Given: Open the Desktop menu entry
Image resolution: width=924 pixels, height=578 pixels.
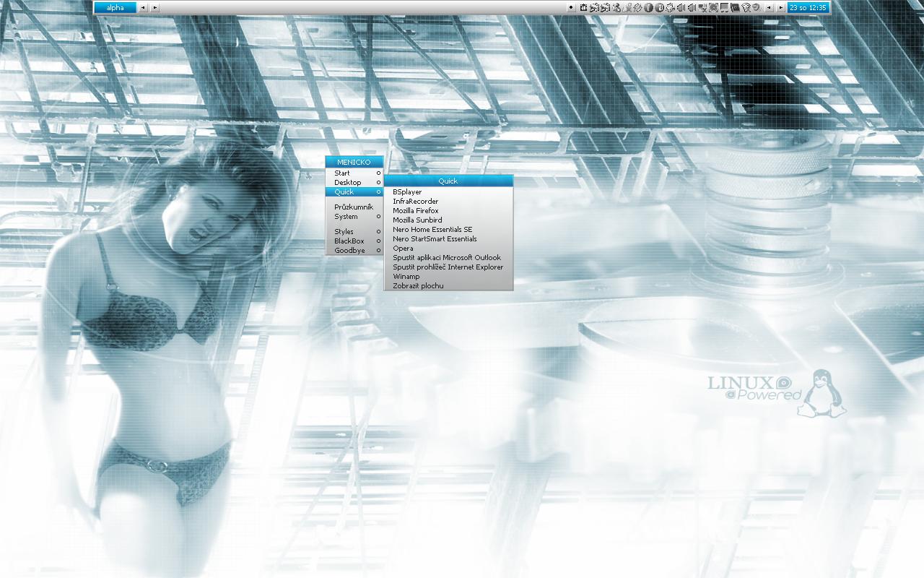Looking at the screenshot, I should pos(354,183).
